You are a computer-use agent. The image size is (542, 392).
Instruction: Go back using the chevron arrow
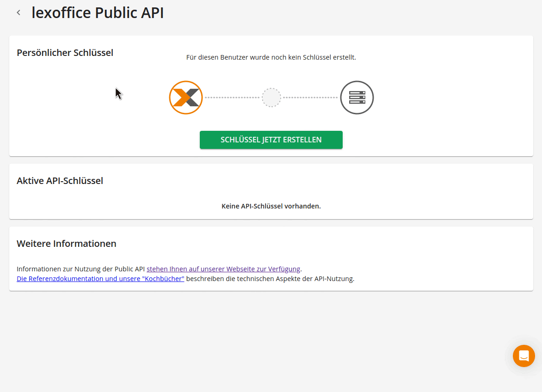[x=18, y=13]
